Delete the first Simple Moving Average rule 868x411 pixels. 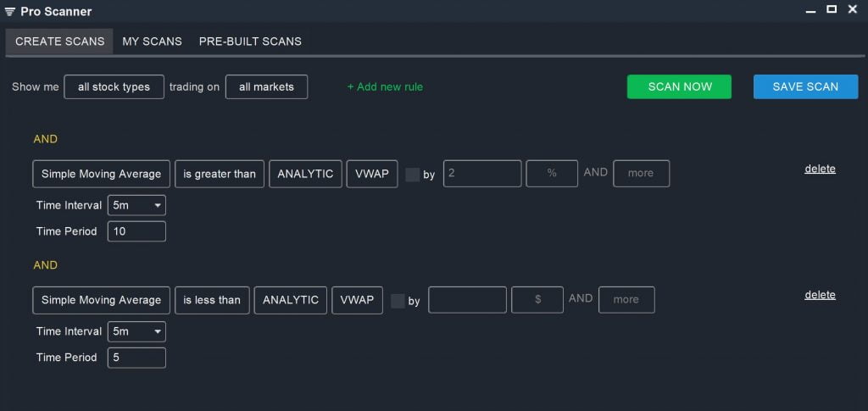pos(820,169)
